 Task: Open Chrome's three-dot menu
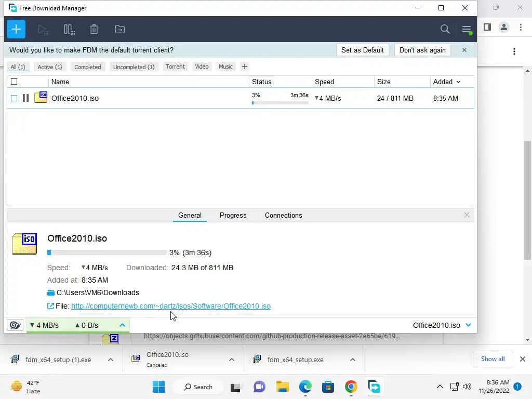click(x=521, y=27)
